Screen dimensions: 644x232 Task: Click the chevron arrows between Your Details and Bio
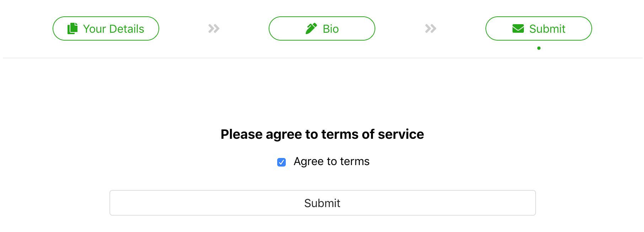click(x=214, y=28)
